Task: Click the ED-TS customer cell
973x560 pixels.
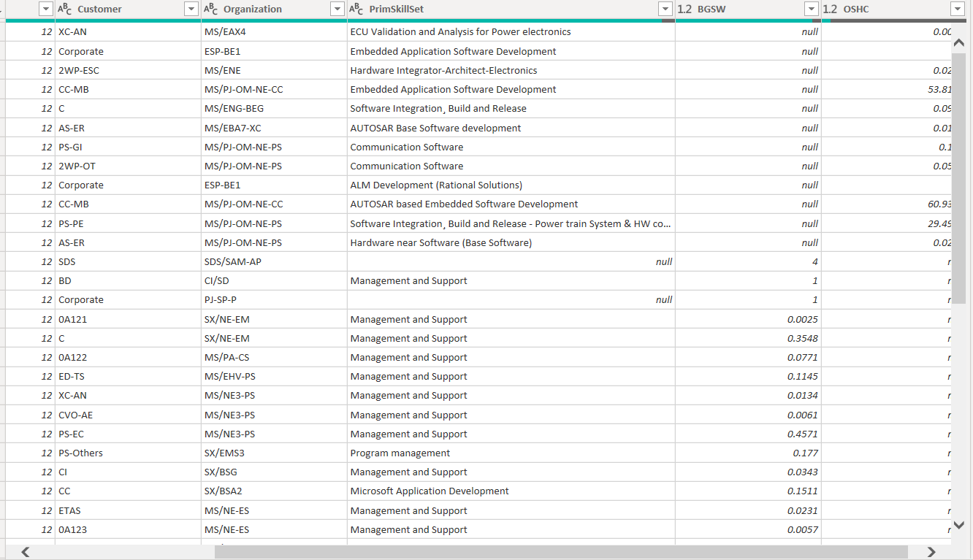Action: tap(128, 376)
